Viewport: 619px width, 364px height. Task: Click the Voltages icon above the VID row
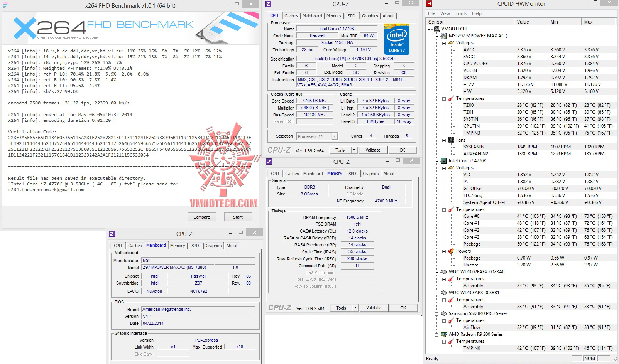(451, 168)
